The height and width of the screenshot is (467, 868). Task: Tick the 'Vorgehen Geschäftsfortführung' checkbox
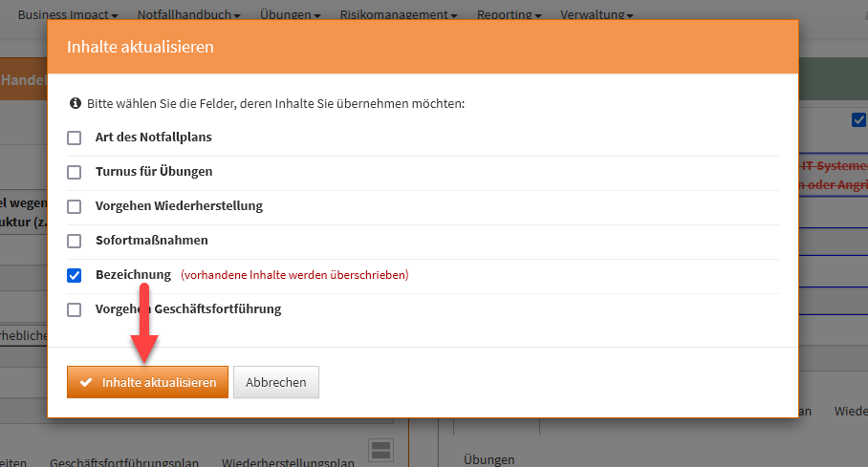[75, 309]
